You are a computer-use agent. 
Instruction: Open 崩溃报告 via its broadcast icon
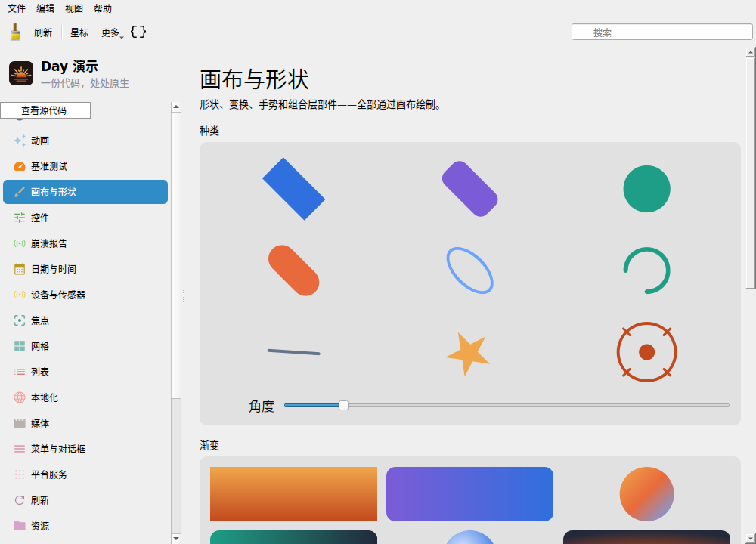click(20, 243)
